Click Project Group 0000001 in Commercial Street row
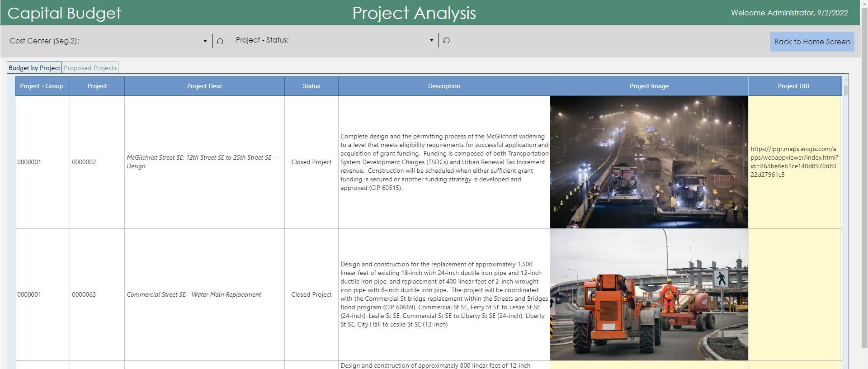Image resolution: width=868 pixels, height=369 pixels. pos(42,294)
